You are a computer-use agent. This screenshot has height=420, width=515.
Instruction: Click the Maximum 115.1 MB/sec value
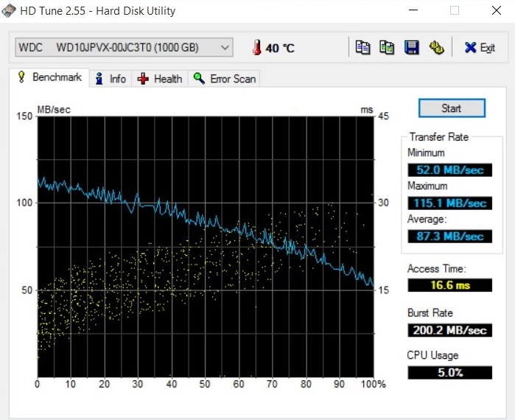[449, 203]
